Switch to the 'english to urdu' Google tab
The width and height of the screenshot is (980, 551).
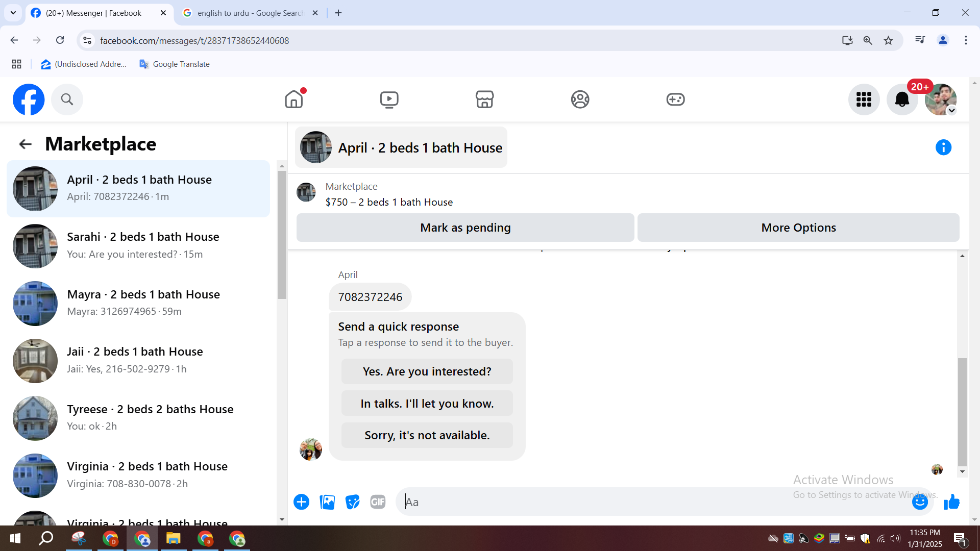click(x=250, y=13)
